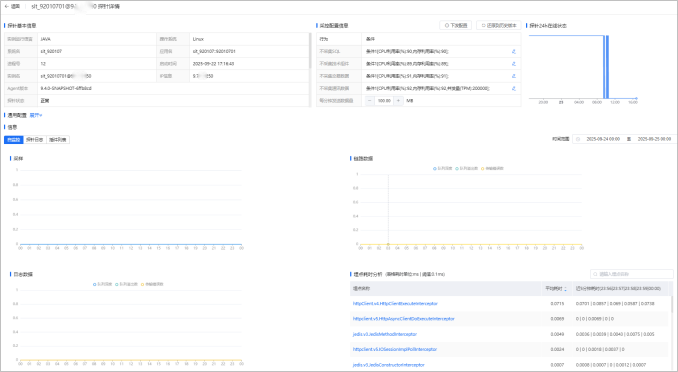The height and width of the screenshot is (372, 678).
Task: Toggle yellow legend in 日志数据 chart
Action: [x=152, y=284]
